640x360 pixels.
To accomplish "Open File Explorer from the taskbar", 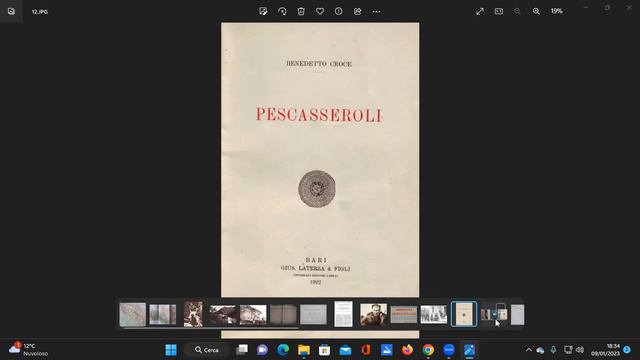I will [304, 350].
